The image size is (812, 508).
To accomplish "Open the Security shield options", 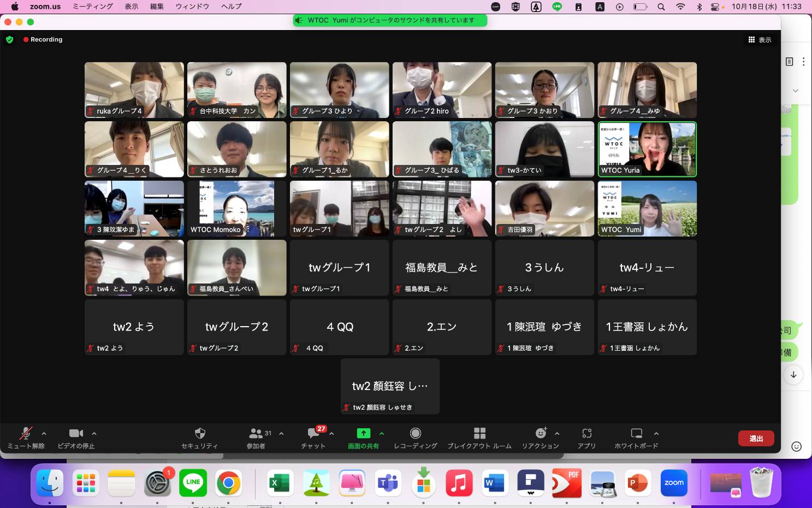I will (x=200, y=433).
